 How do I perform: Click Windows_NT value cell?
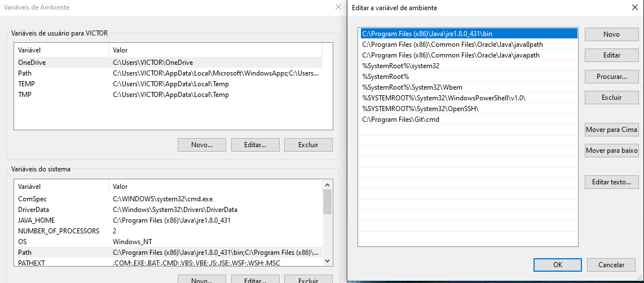133,241
